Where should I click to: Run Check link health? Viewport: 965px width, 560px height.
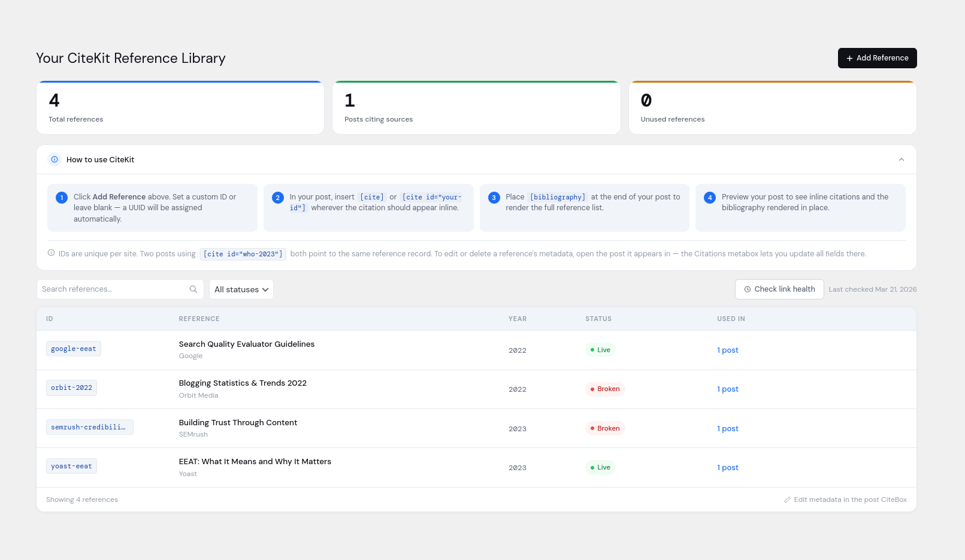pyautogui.click(x=779, y=289)
